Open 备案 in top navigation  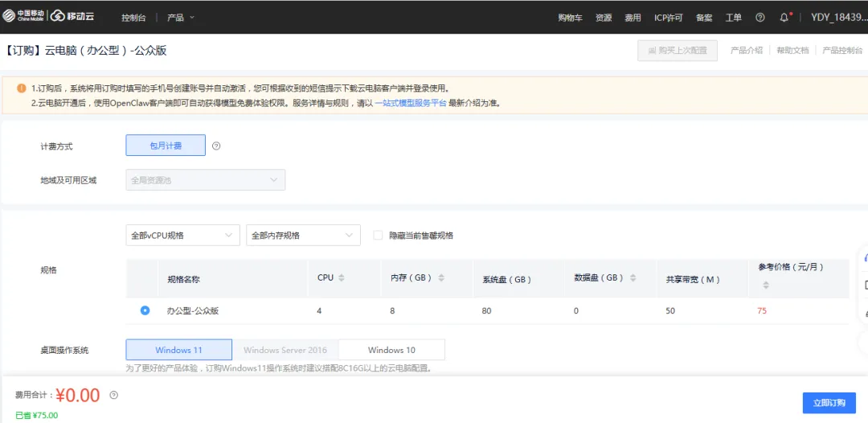pyautogui.click(x=704, y=17)
